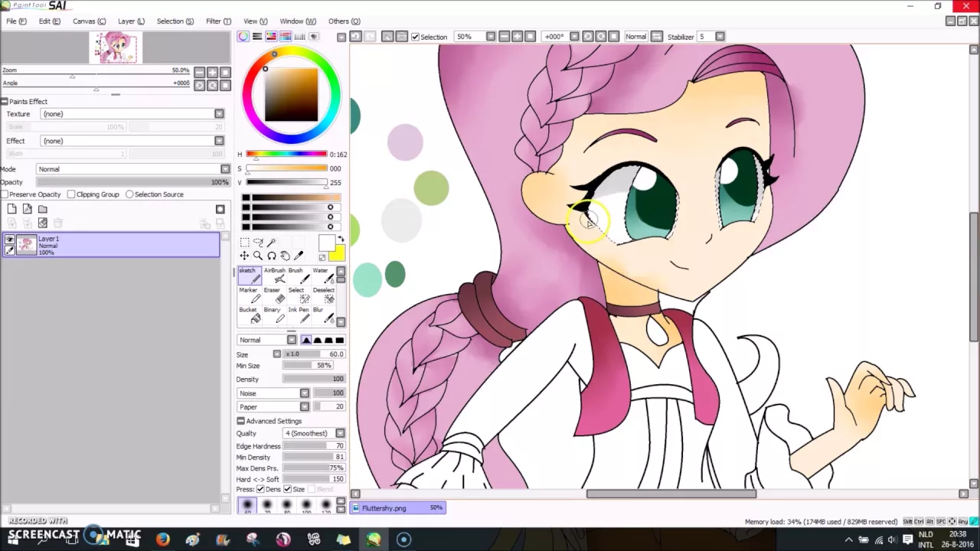The image size is (980, 551).
Task: Toggle color swatches panel icon
Action: coord(299,36)
